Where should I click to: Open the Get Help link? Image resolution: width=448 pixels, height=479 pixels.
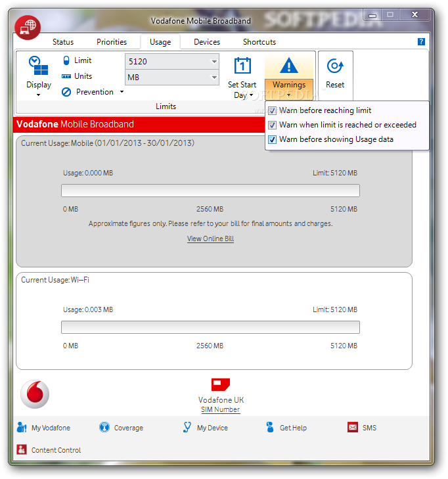coord(293,428)
